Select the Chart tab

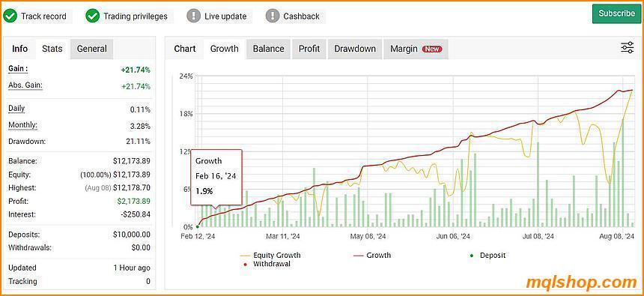[x=185, y=49]
